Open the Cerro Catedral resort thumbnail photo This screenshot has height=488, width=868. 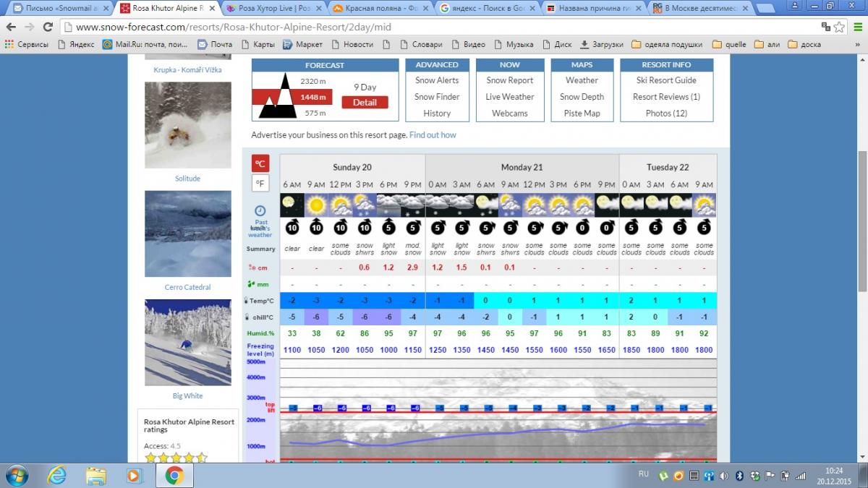click(188, 234)
